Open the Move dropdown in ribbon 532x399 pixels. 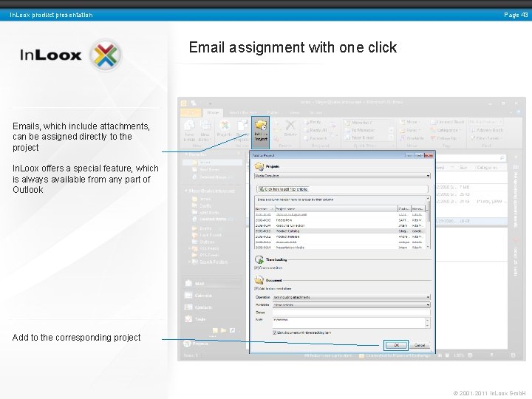click(409, 122)
